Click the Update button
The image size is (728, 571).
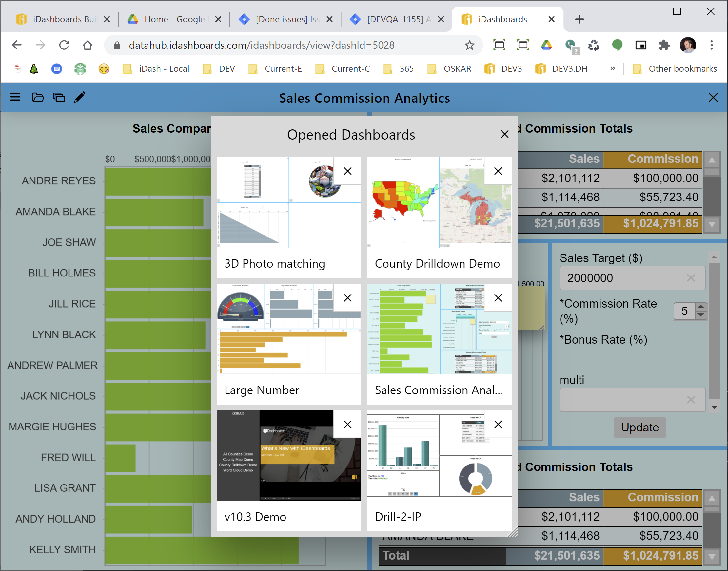[x=640, y=428]
